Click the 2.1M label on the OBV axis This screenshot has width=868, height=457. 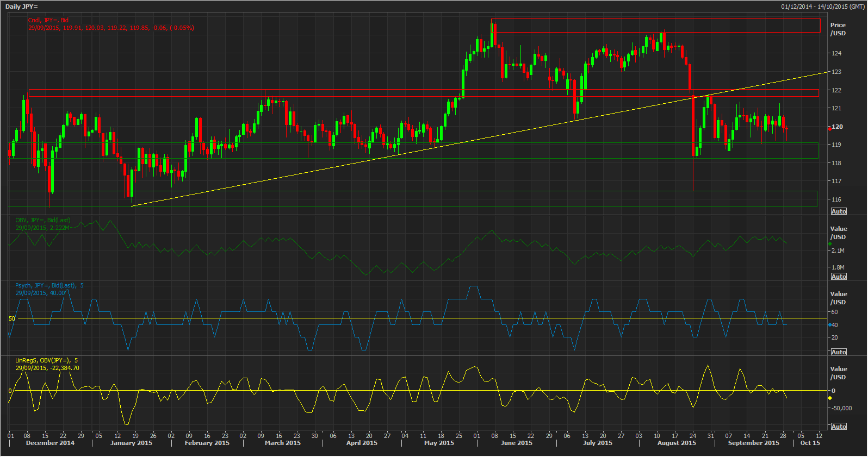[838, 251]
